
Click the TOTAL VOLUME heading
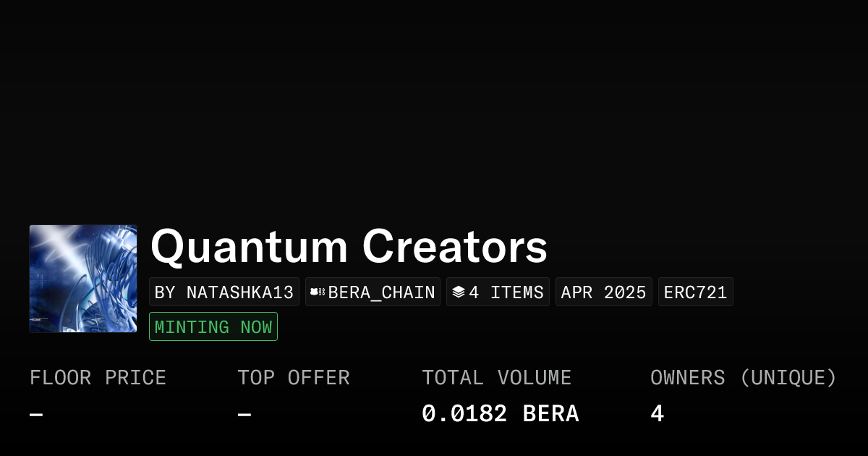[496, 378]
